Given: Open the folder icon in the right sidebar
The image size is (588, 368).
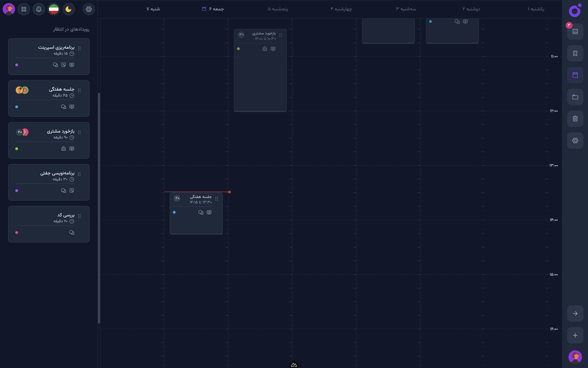Looking at the screenshot, I should (575, 97).
